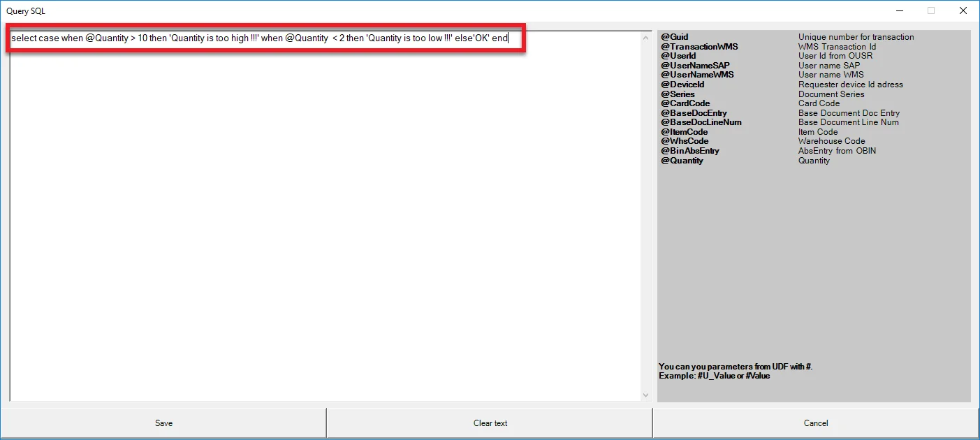Select the @UserNameSAP parameter
980x440 pixels.
695,66
